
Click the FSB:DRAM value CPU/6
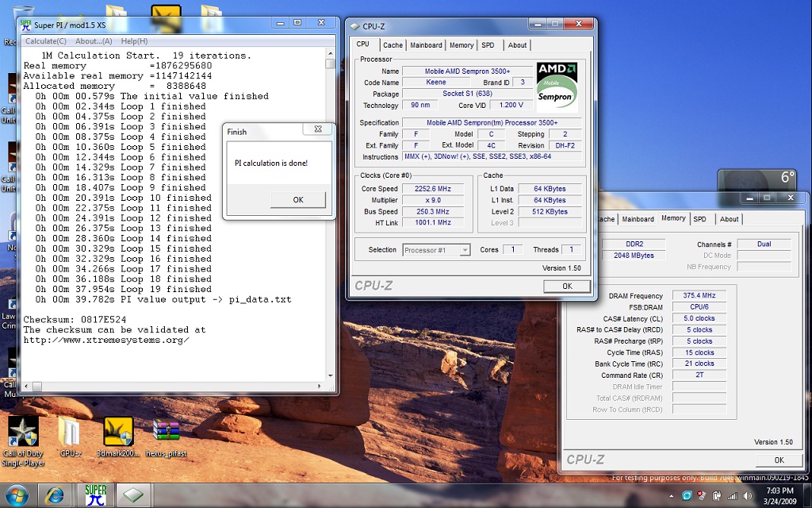coord(699,307)
